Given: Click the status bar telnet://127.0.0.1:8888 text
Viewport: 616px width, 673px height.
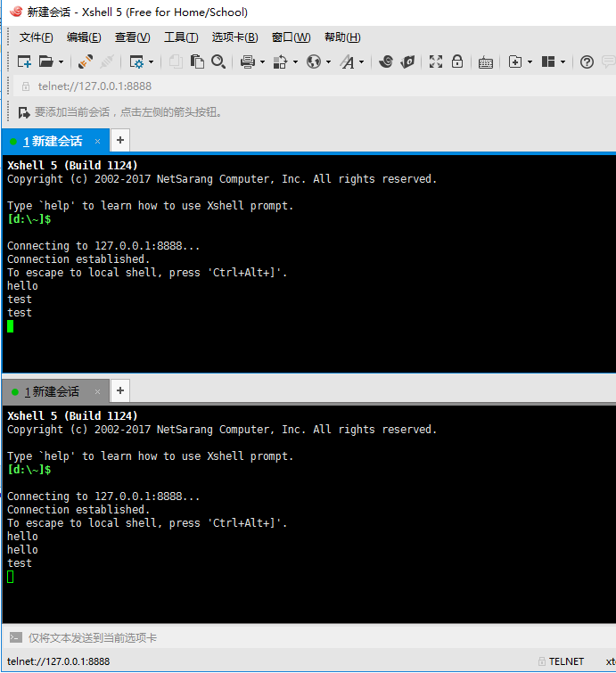Looking at the screenshot, I should pyautogui.click(x=58, y=661).
